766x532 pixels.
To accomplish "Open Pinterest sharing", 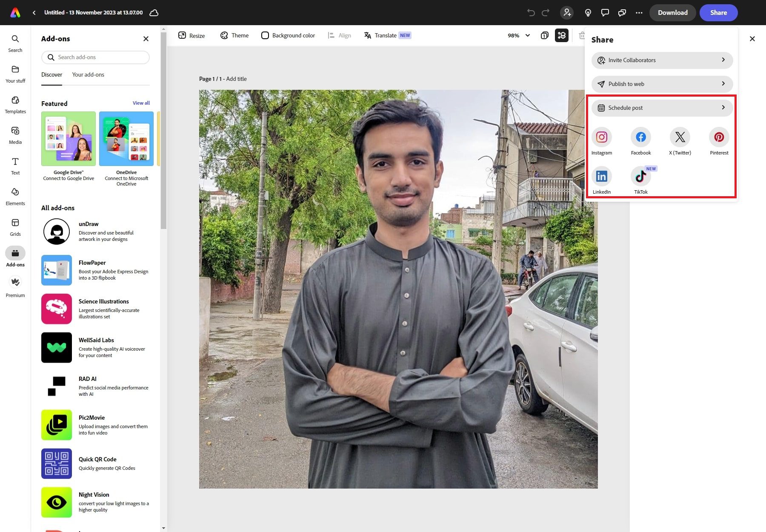I will 719,137.
